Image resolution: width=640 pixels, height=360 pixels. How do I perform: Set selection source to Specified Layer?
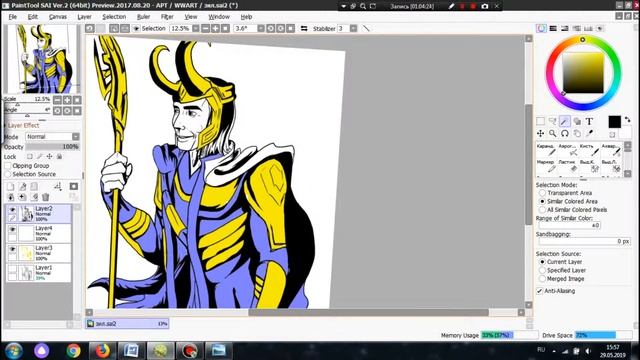coord(542,270)
